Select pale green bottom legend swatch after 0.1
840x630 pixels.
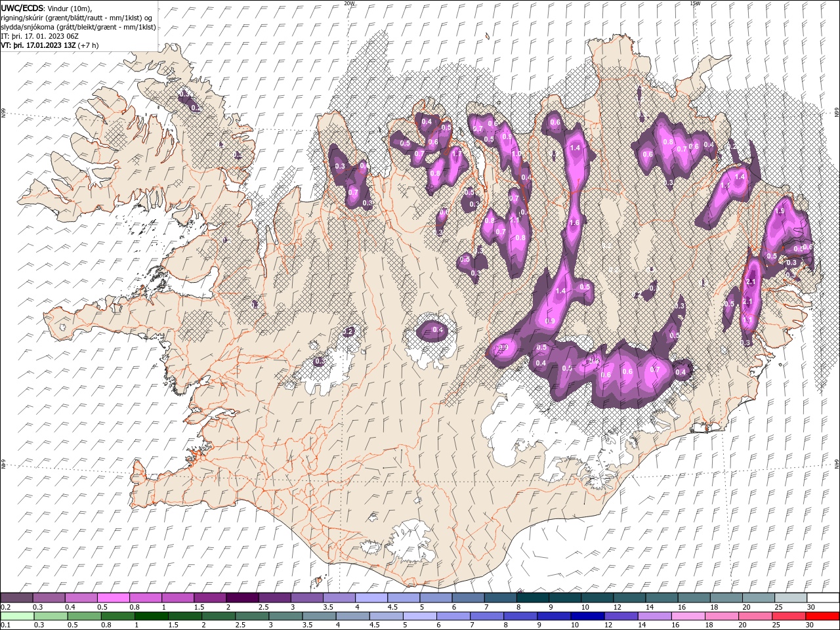tap(17, 616)
